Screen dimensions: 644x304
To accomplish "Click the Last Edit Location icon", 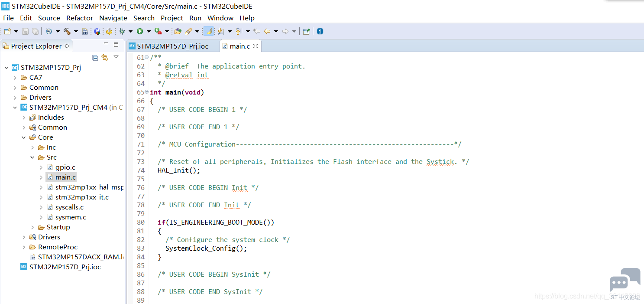I will coord(257,31).
